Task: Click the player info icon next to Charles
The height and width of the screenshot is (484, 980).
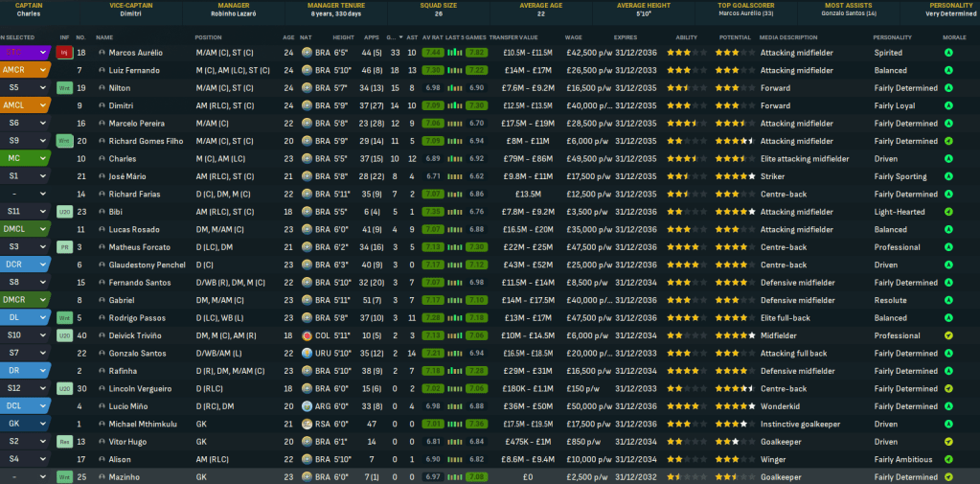Action: 102,159
